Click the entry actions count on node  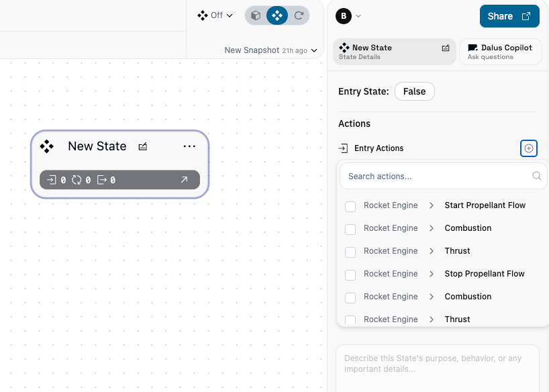click(x=56, y=180)
